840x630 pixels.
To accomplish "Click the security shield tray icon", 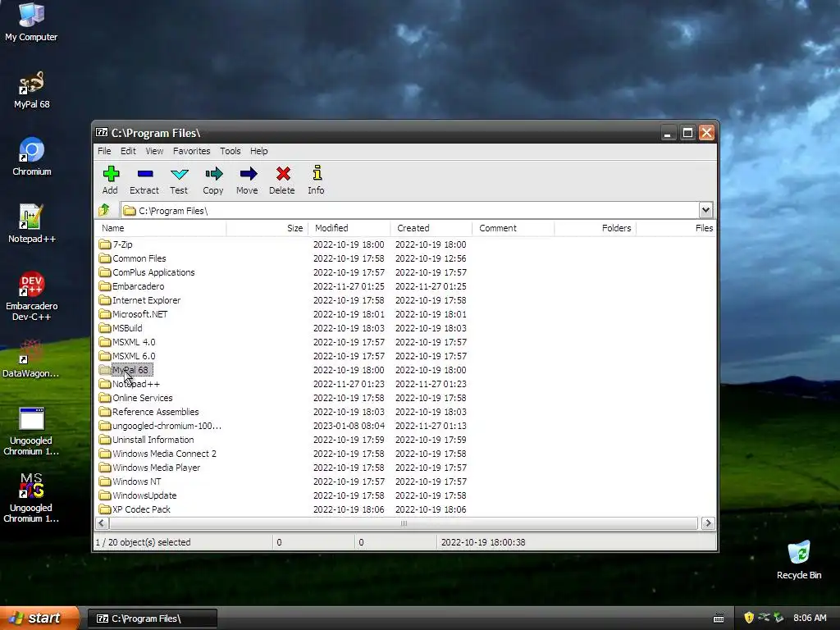I will click(749, 618).
